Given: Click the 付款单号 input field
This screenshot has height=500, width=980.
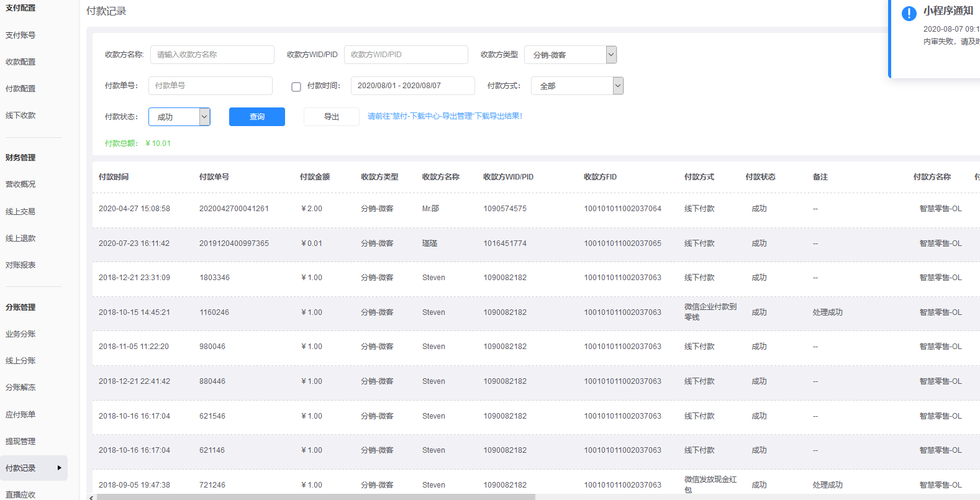Looking at the screenshot, I should pos(210,86).
